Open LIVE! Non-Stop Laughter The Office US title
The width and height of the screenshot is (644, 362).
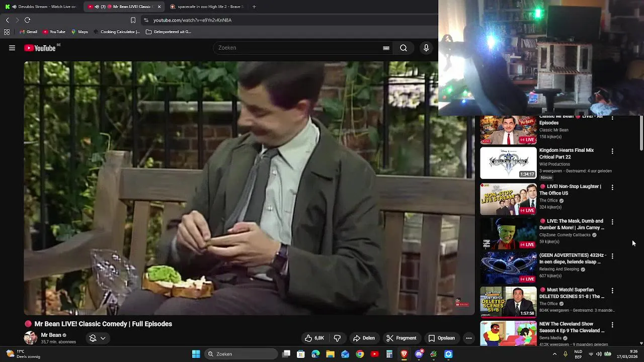click(570, 190)
